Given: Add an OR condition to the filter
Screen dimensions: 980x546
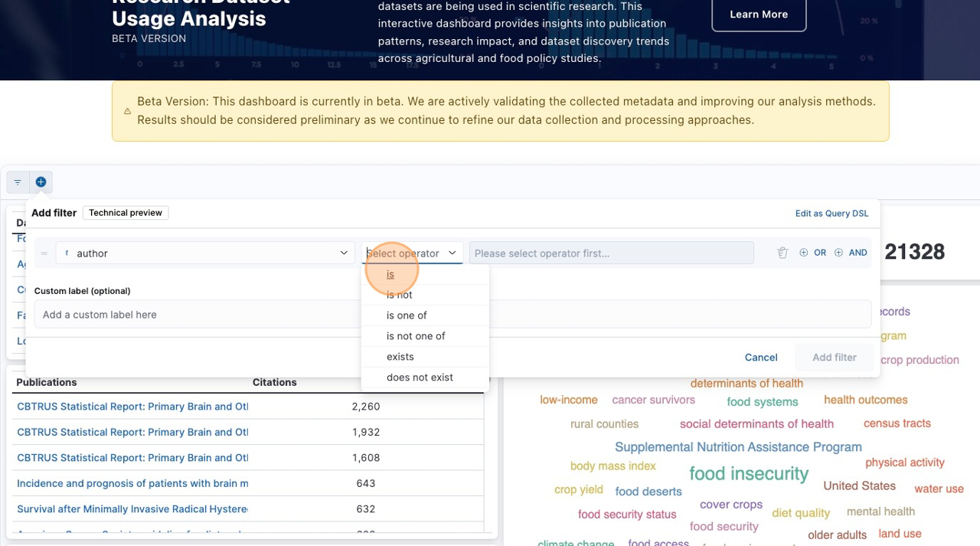Looking at the screenshot, I should point(812,253).
